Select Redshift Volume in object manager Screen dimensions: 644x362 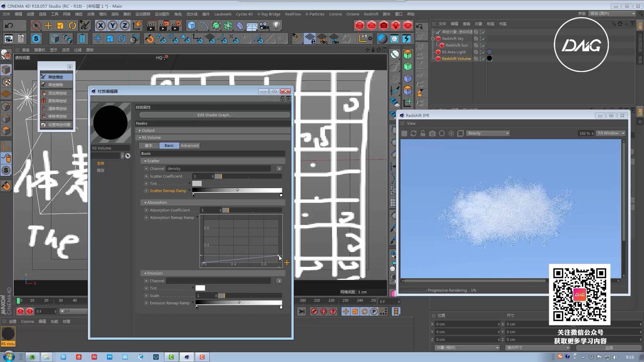click(x=456, y=59)
